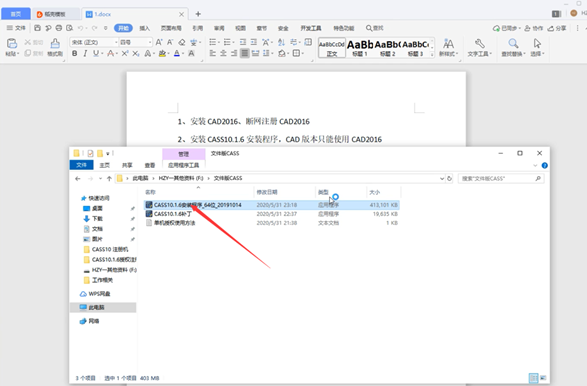Click the center alignment icon
Screen dimensions: 587x386
pyautogui.click(x=223, y=54)
